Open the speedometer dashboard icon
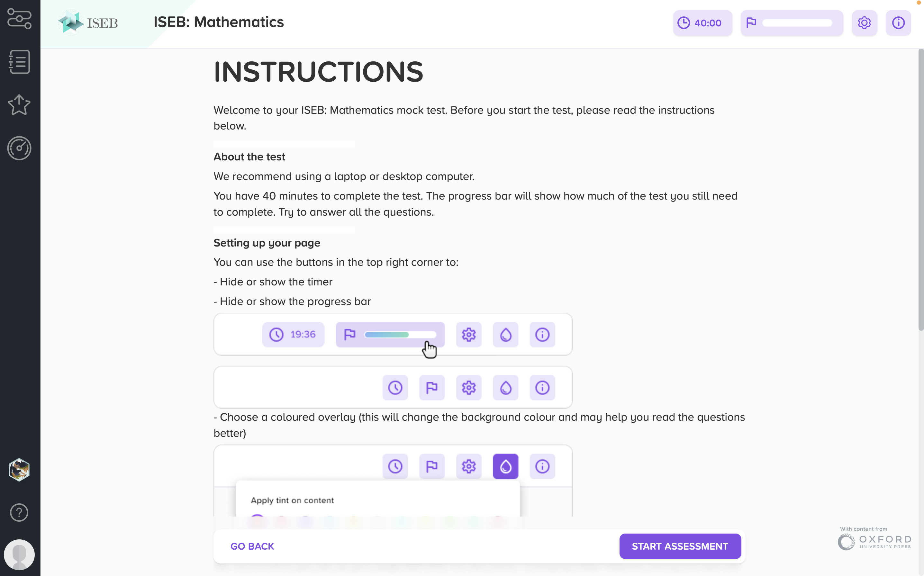The width and height of the screenshot is (924, 576). click(19, 148)
